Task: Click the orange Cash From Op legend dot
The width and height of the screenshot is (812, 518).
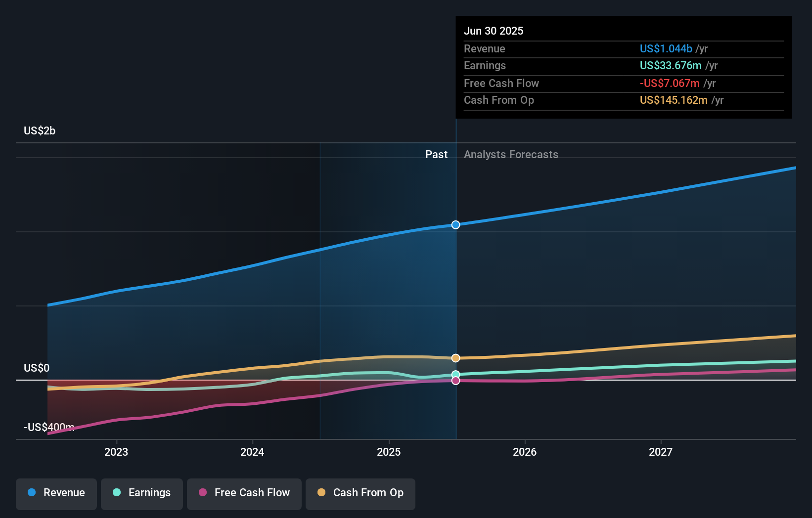Action: tap(321, 492)
